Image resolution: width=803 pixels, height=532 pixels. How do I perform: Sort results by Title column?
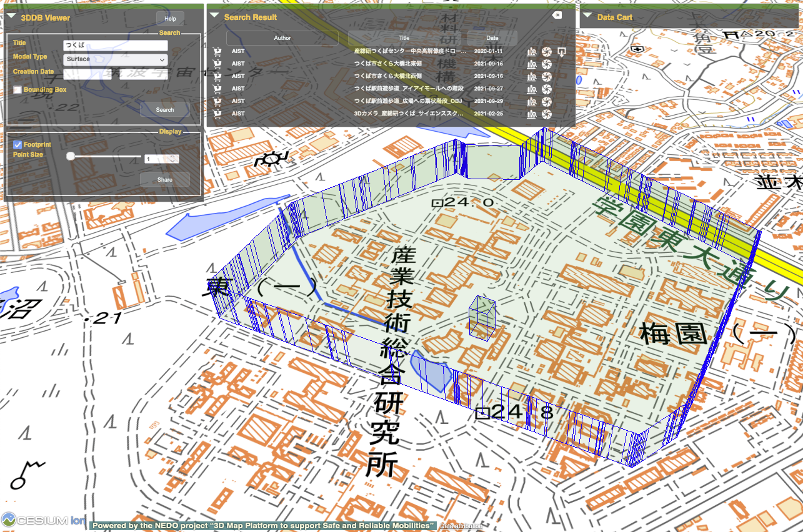click(x=404, y=38)
